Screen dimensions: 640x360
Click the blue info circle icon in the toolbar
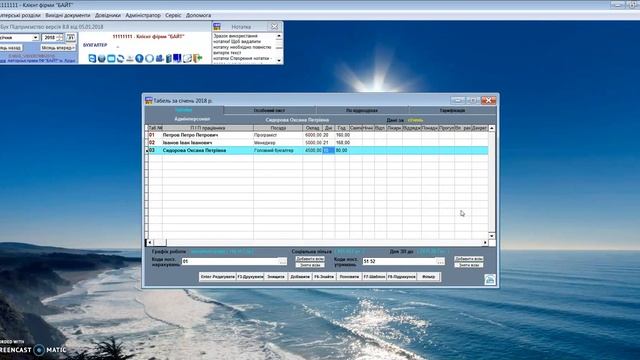click(x=139, y=59)
